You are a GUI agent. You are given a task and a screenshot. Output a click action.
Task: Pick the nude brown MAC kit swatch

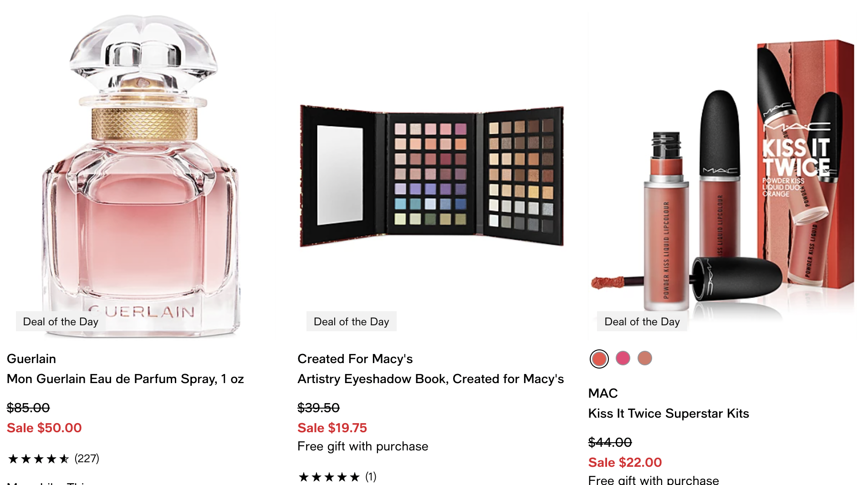(644, 359)
